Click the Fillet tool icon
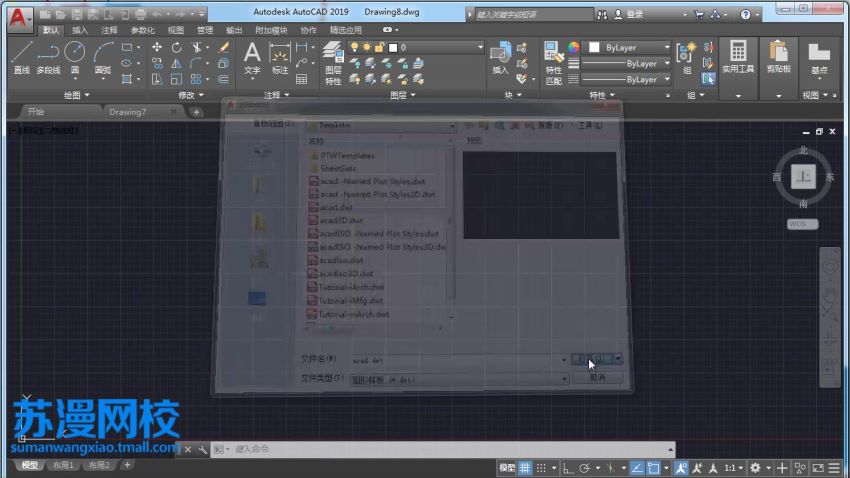This screenshot has width=850, height=478. coord(196,63)
